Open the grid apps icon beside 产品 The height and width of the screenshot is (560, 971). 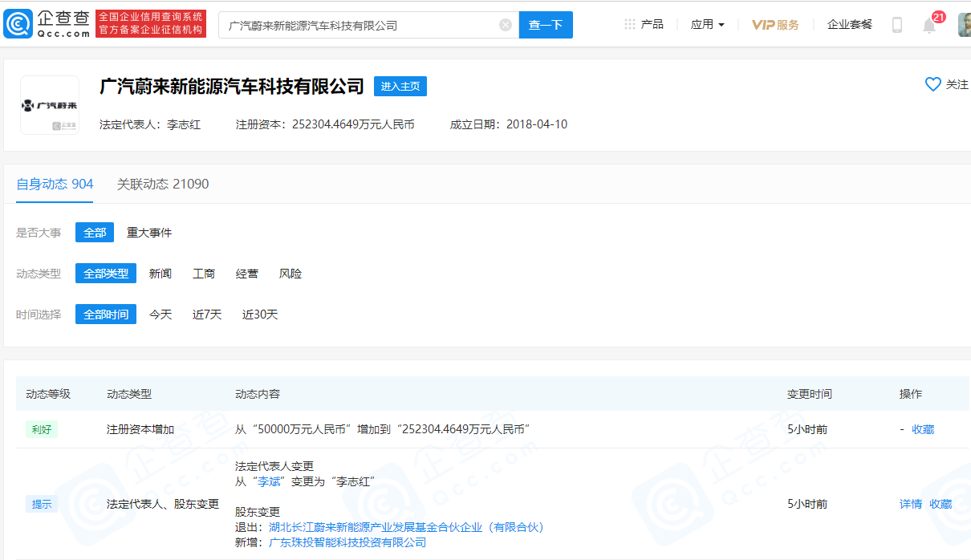[628, 24]
